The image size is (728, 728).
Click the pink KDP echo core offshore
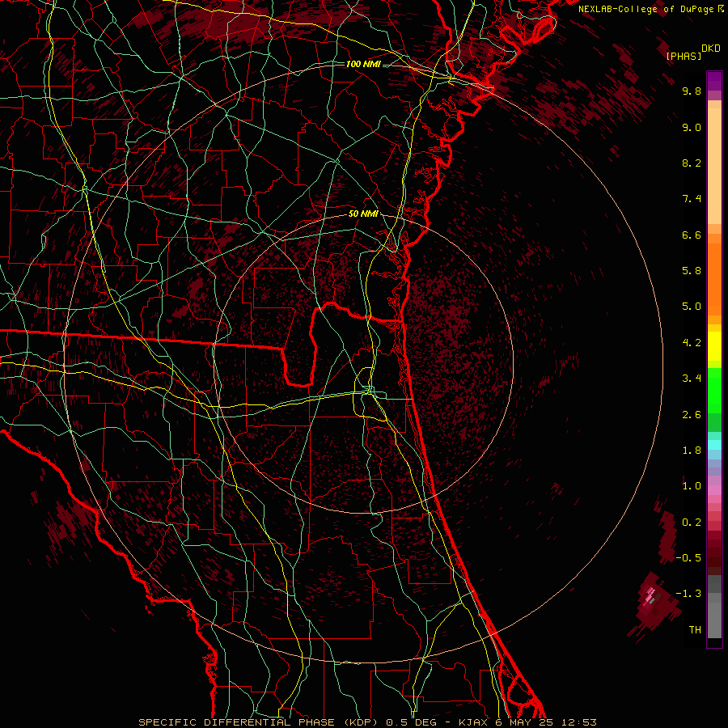(649, 596)
